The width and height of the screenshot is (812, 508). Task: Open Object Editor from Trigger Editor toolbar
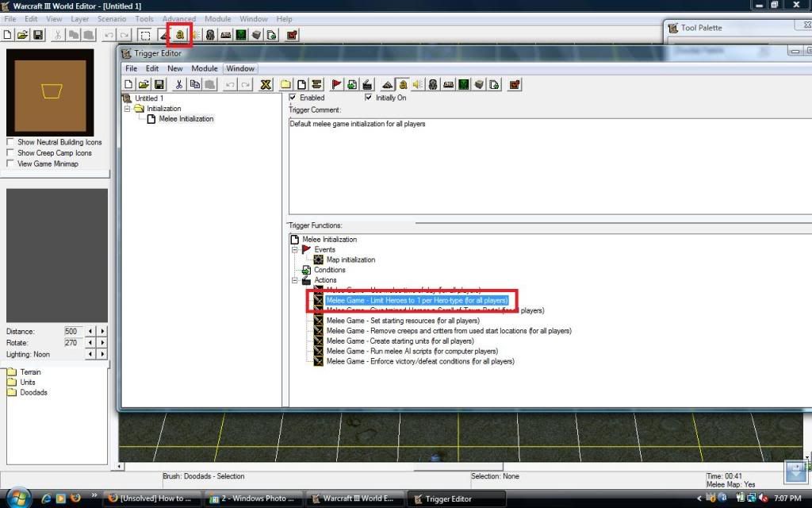[x=434, y=84]
